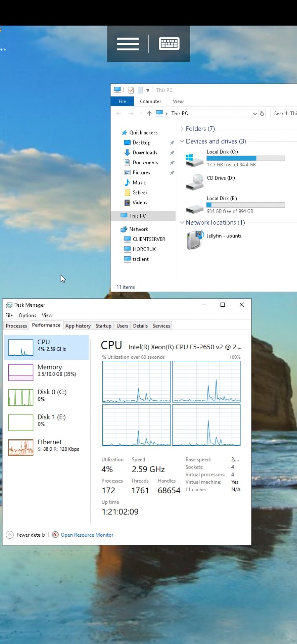Open Task Manager Options menu
This screenshot has width=297, height=644.
pos(27,315)
